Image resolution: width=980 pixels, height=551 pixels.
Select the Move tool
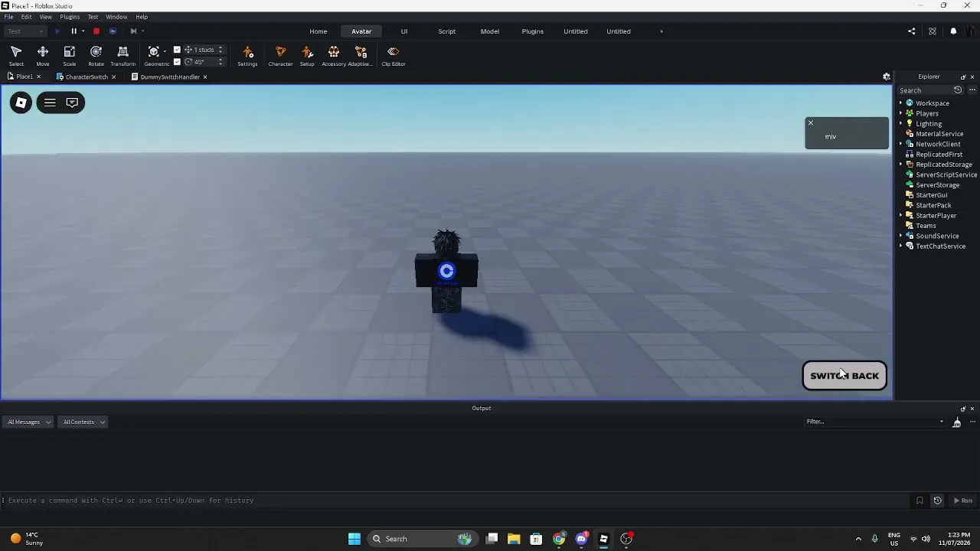pyautogui.click(x=43, y=55)
